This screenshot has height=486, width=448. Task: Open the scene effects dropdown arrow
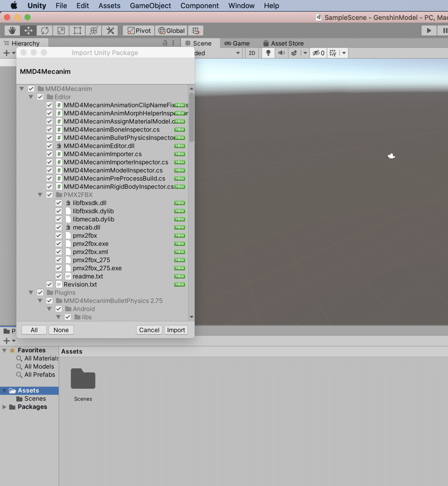click(x=305, y=53)
